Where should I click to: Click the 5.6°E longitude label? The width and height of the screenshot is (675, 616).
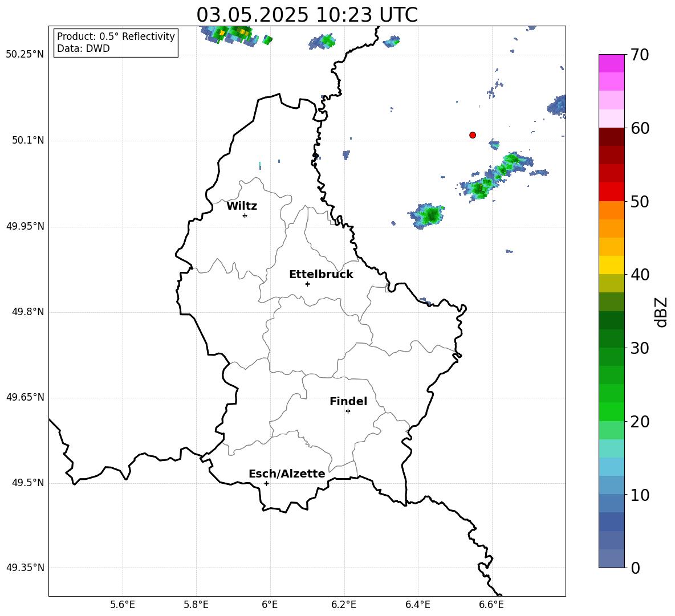pos(122,605)
